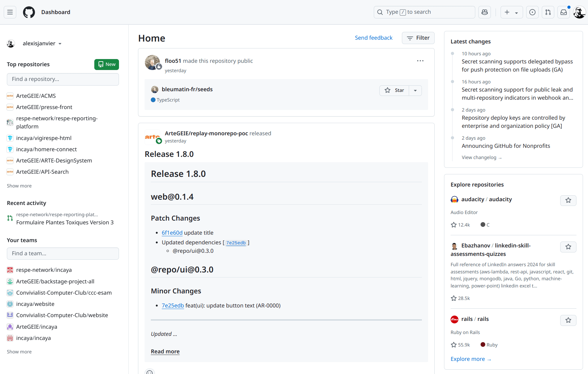Open Repository deploy keys changelog entry
Image resolution: width=588 pixels, height=374 pixels.
513,122
